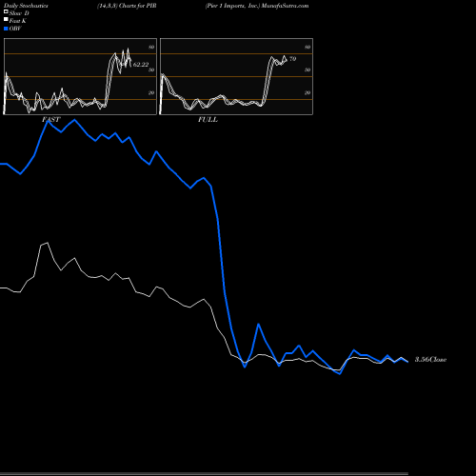
Task: Select the 'Daily Stochastics' title text
Action: [26, 6]
